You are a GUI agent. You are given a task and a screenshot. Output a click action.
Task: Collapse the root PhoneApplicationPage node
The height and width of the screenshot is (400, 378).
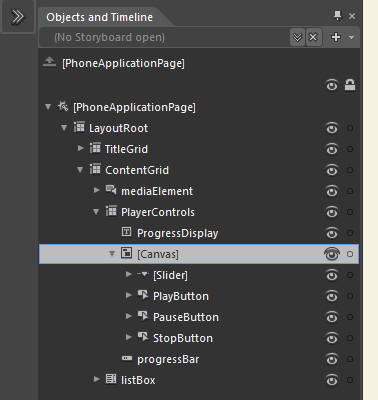[x=48, y=107]
